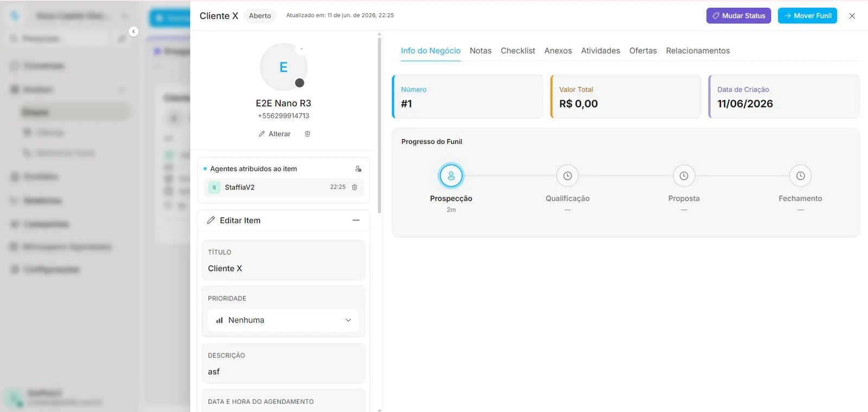The image size is (868, 412).
Task: Click the E2E Nano R3 contact name
Action: point(284,103)
